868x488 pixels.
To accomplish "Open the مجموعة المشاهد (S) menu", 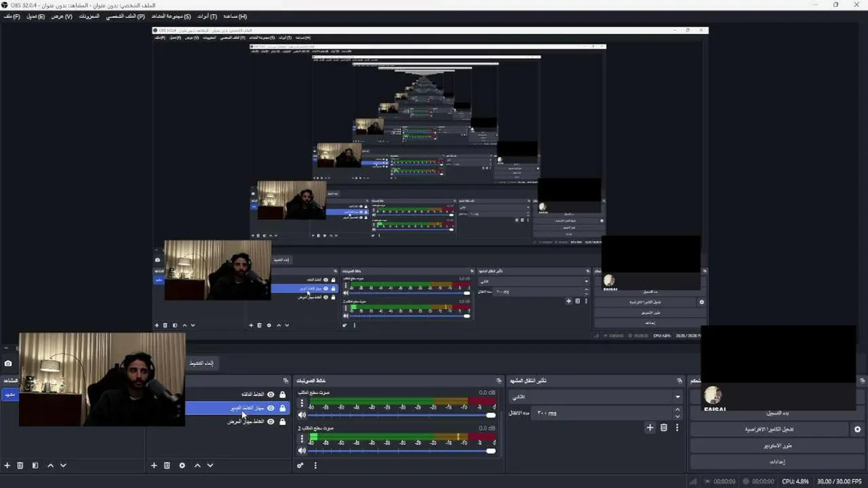I will tap(171, 16).
